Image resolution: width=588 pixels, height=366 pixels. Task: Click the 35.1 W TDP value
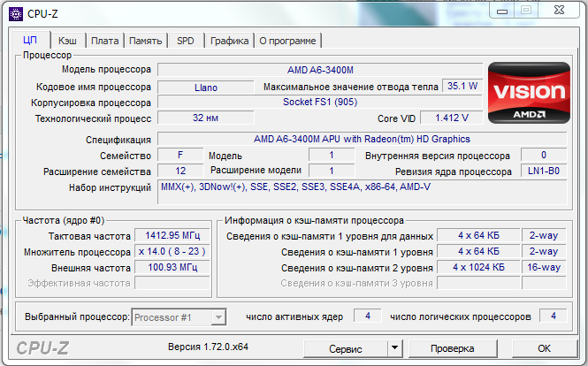click(462, 86)
